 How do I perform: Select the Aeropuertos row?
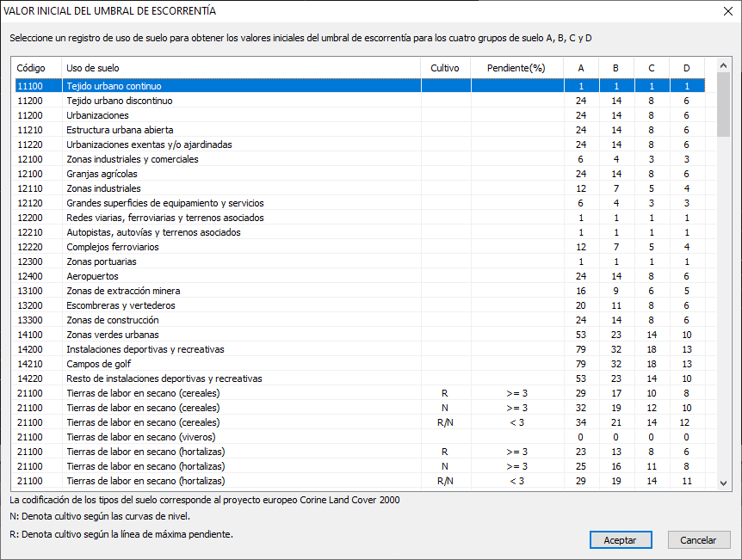pos(360,276)
